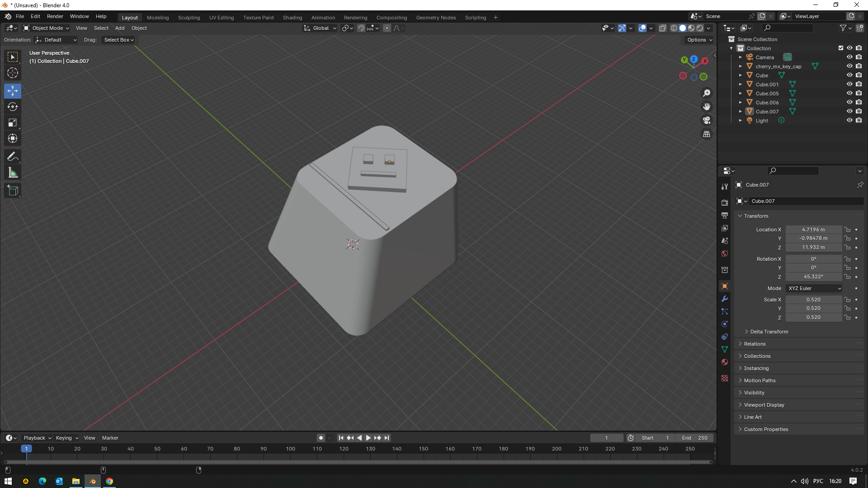Open the Object Mode dropdown
868x488 pixels.
(x=46, y=28)
